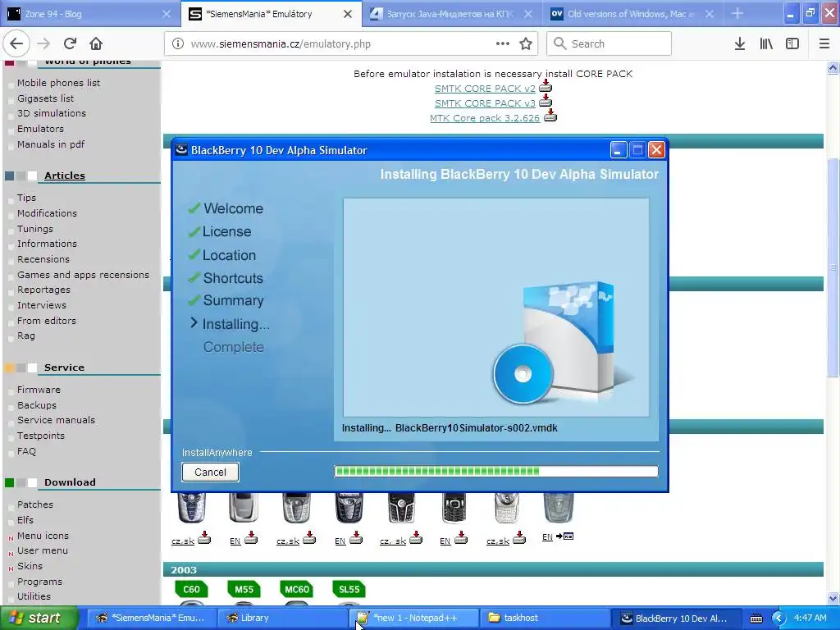The height and width of the screenshot is (630, 840).
Task: Open SMTK CORE PACK v3 link
Action: [485, 103]
